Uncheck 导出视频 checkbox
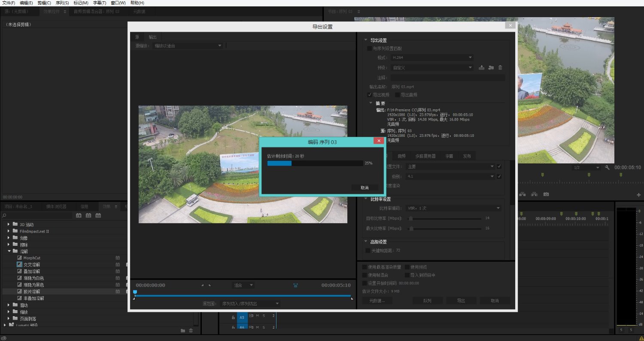644x341 pixels. coord(369,95)
